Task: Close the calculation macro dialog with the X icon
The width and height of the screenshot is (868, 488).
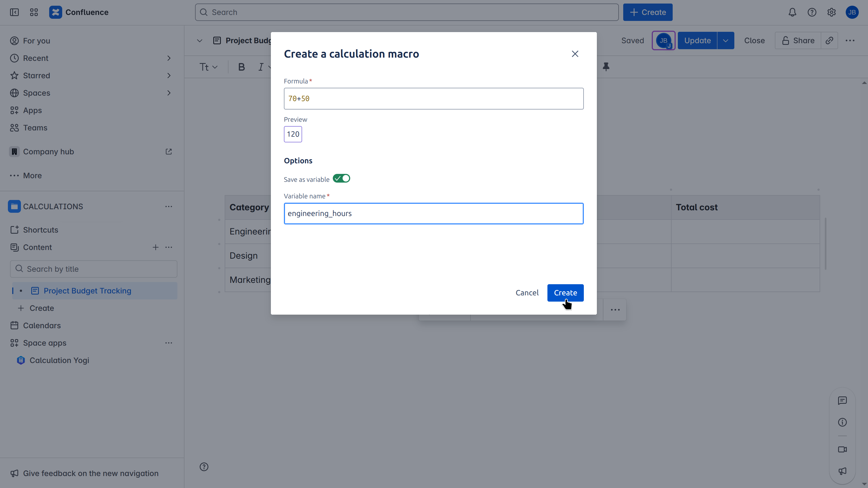Action: pyautogui.click(x=575, y=54)
